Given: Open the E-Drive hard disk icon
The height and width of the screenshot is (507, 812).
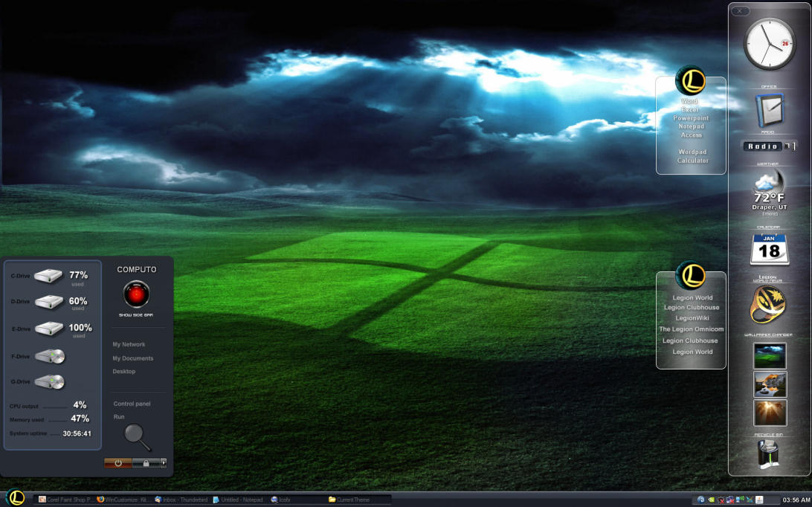Looking at the screenshot, I should pos(48,329).
